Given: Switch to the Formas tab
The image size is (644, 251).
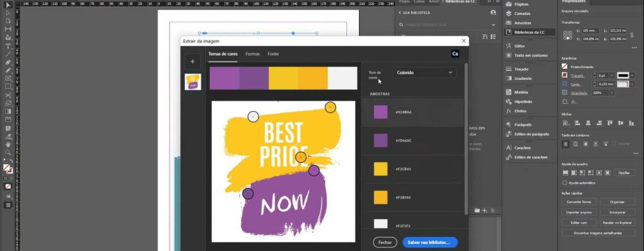Looking at the screenshot, I should click(253, 54).
